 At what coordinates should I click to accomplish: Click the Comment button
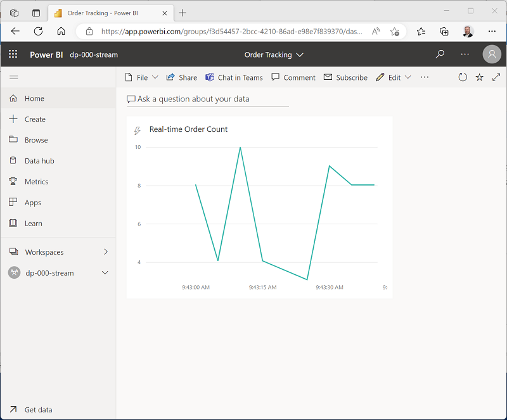click(x=293, y=77)
